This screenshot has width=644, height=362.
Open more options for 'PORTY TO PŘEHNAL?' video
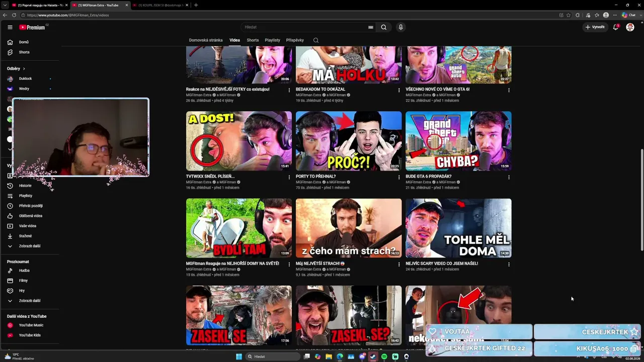click(399, 177)
